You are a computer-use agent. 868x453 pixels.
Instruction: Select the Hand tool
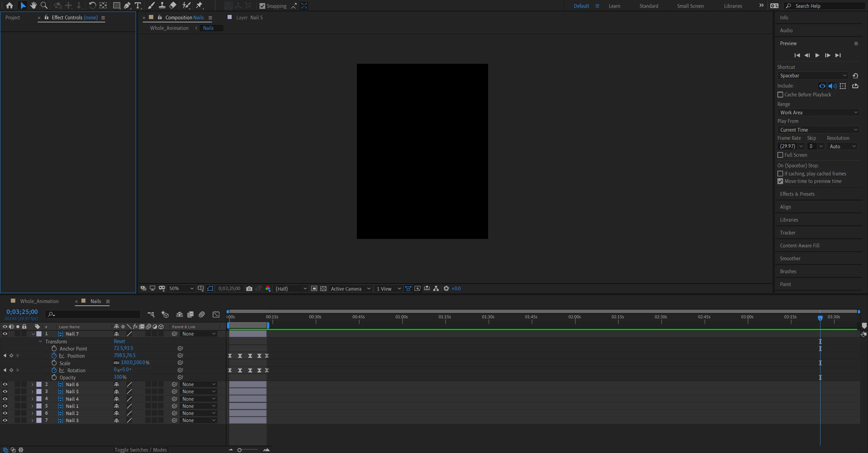33,5
